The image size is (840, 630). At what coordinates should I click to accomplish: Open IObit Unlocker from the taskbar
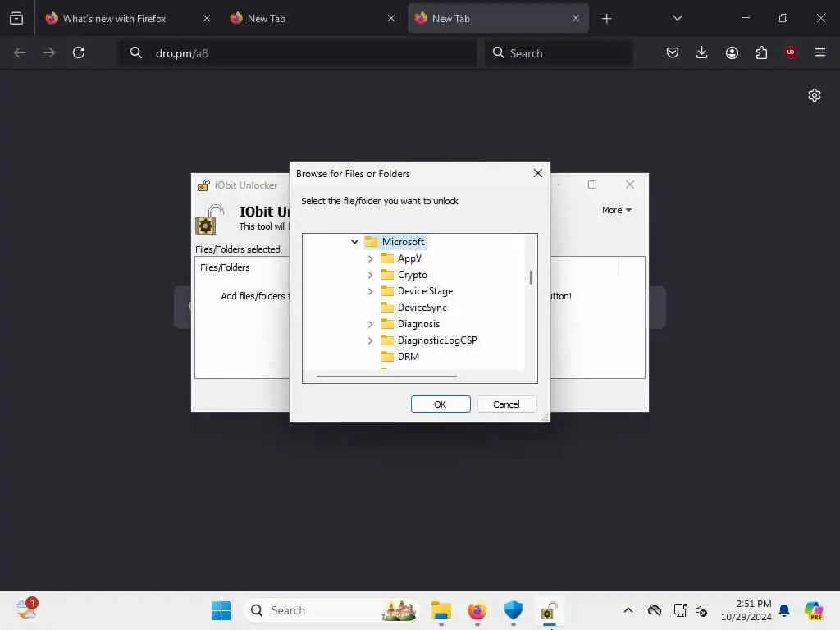[x=549, y=610]
